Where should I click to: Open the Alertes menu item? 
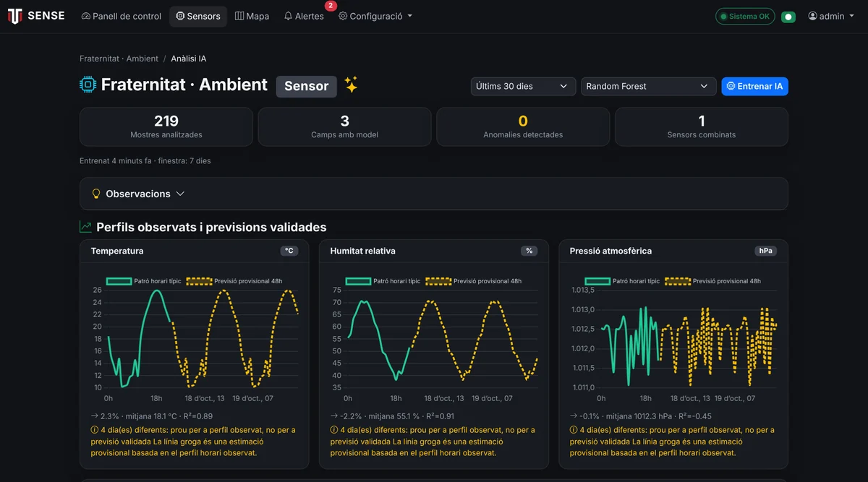(304, 16)
